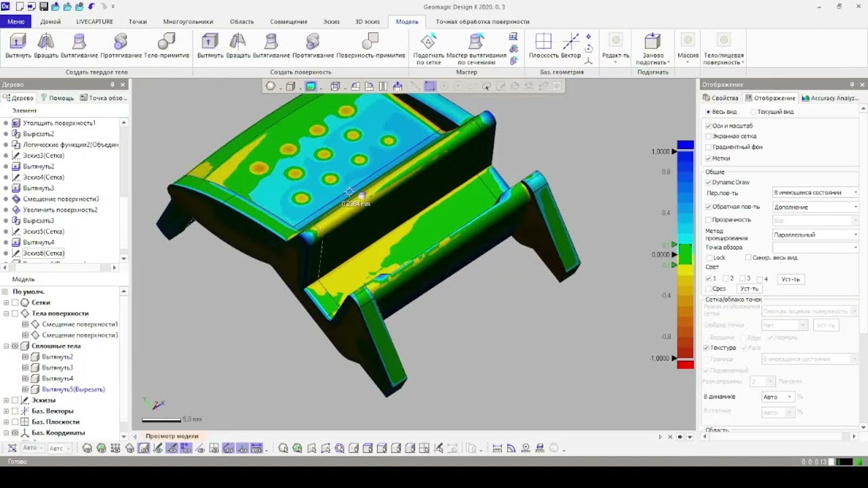The height and width of the screenshot is (488, 868).
Task: Pin the Дерево panel
Action: pos(113,85)
